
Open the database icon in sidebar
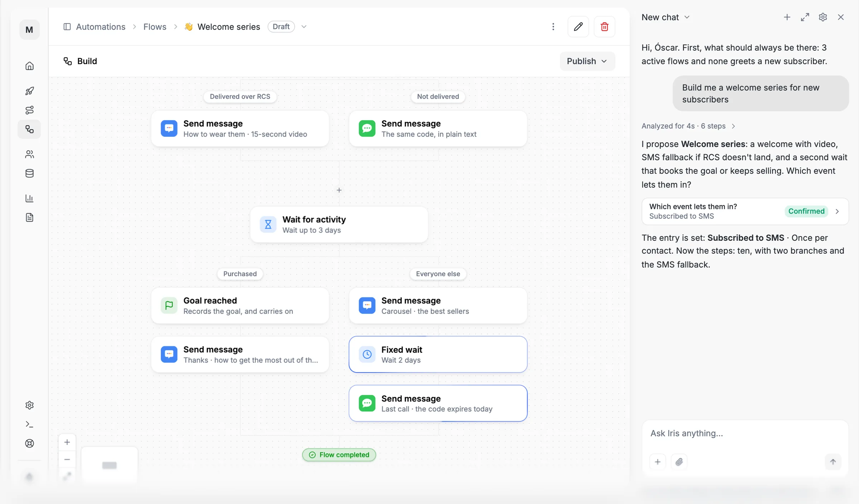coord(29,173)
